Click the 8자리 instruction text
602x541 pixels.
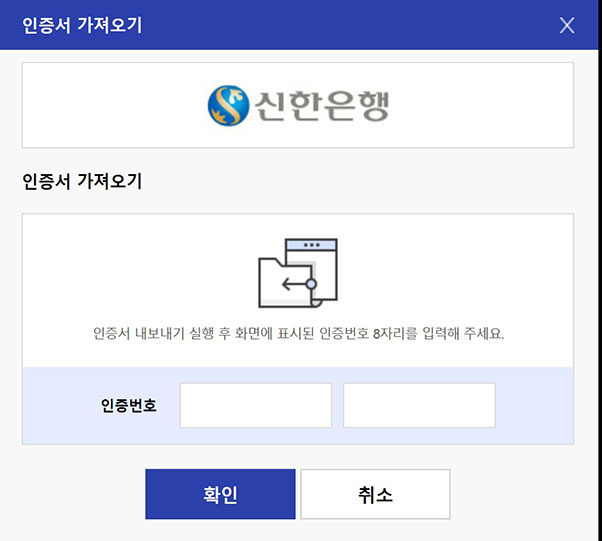tap(298, 333)
